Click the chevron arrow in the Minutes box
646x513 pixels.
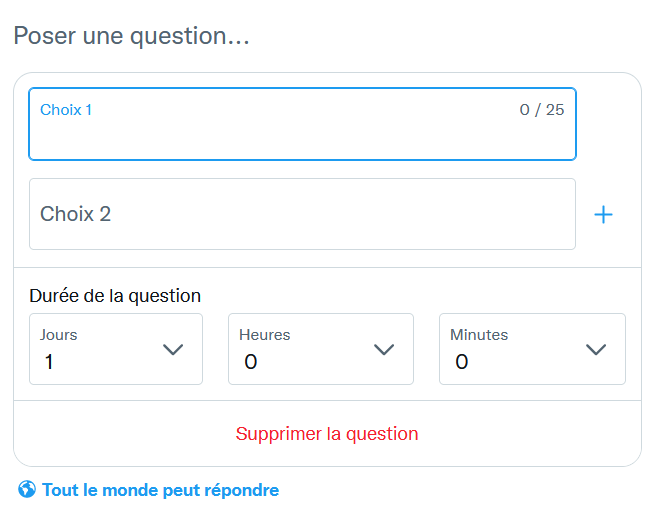click(596, 349)
